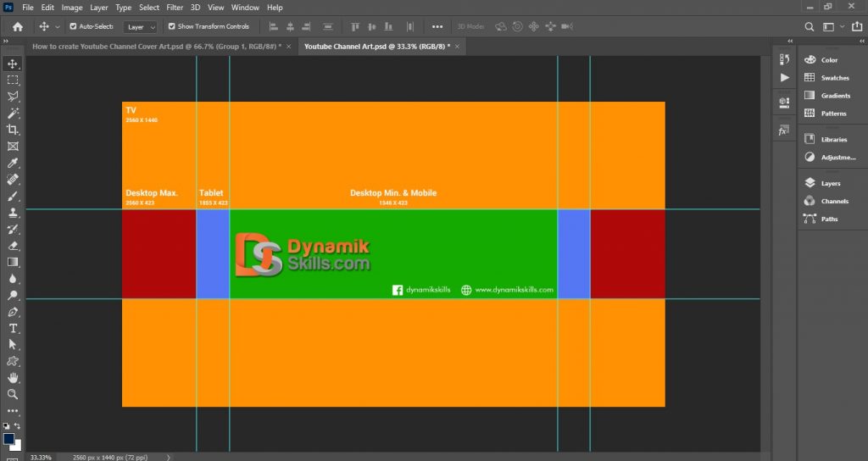This screenshot has height=461, width=868.
Task: Open the Window menu
Action: click(x=245, y=8)
